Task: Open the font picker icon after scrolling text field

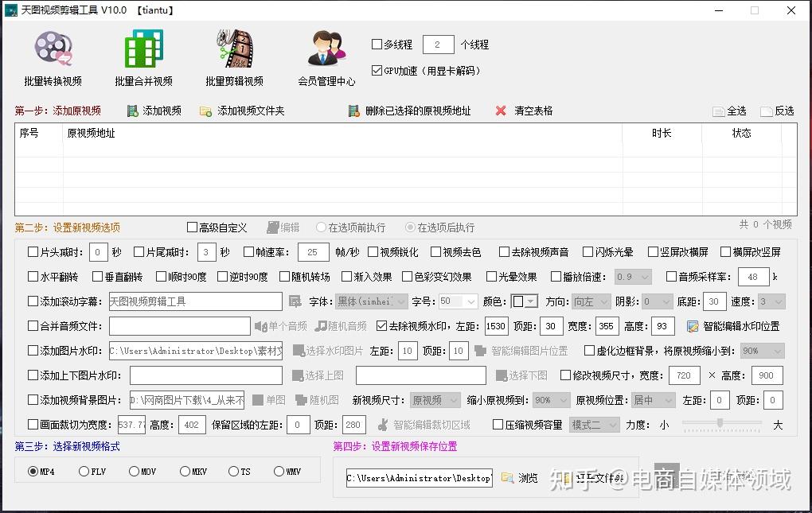Action: click(x=295, y=301)
